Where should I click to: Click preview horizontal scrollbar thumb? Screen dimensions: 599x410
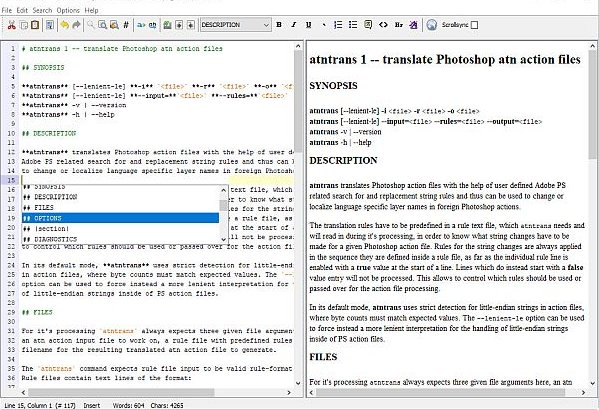440,392
